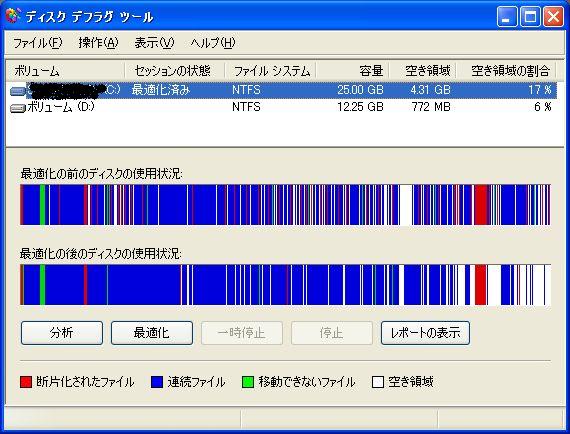570x434 pixels.
Task: Start defrag with the 最適化 button
Action: (x=152, y=333)
